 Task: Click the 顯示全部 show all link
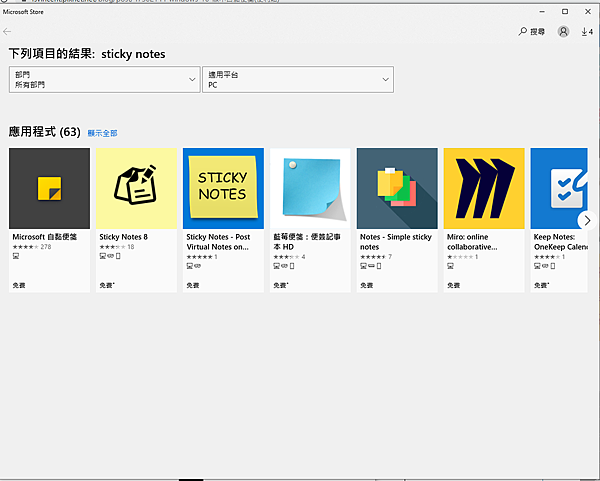pyautogui.click(x=103, y=133)
